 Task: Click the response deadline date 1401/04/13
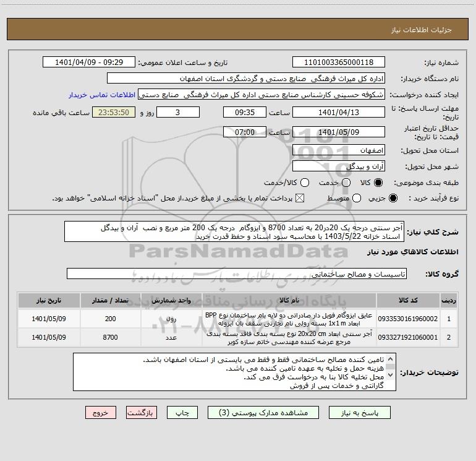[339, 112]
